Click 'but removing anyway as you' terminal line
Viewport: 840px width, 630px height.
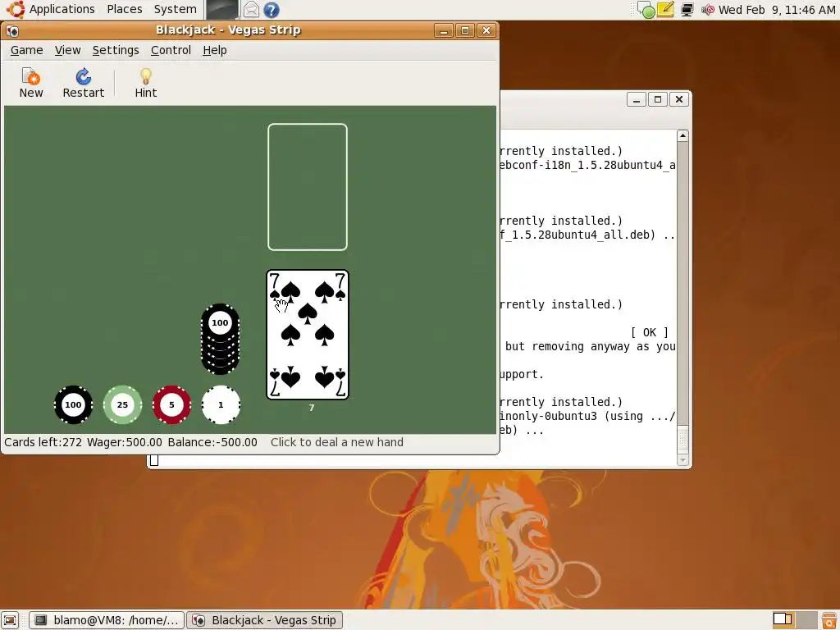pos(590,347)
